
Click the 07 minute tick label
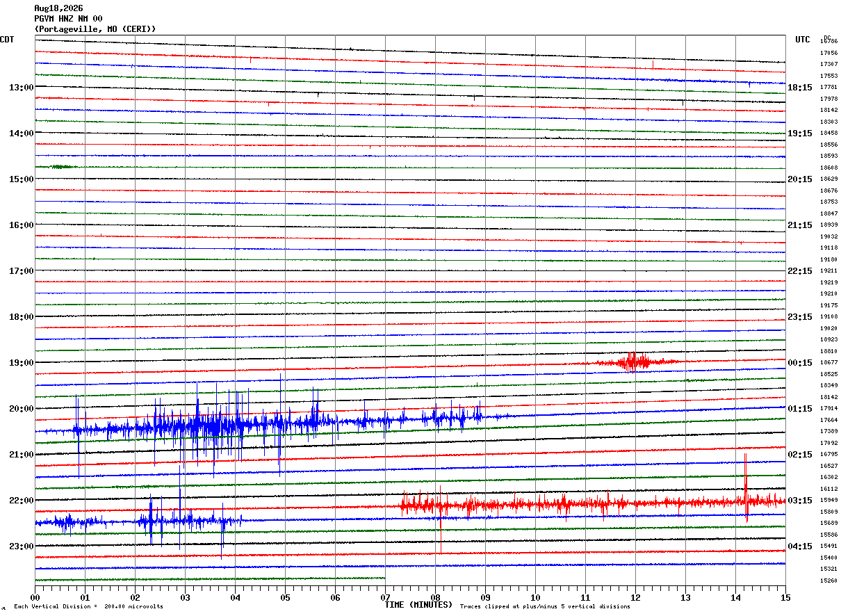point(385,597)
